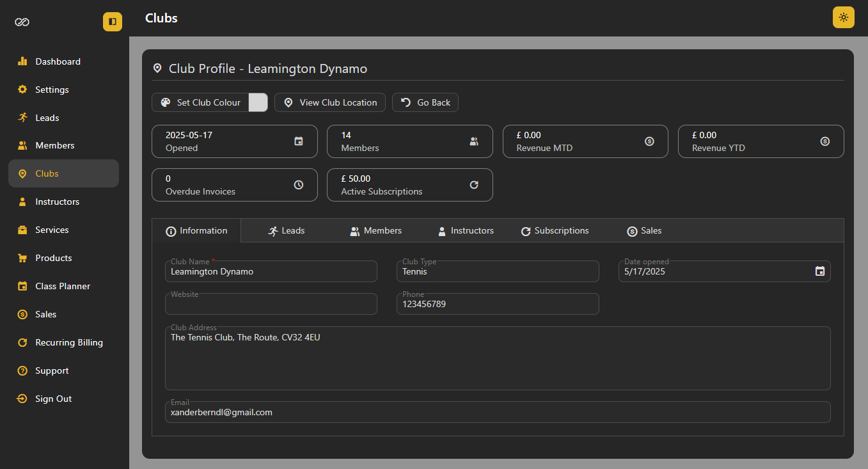Image resolution: width=868 pixels, height=469 pixels.
Task: Click the refresh icon on Active Subscriptions
Action: 473,185
